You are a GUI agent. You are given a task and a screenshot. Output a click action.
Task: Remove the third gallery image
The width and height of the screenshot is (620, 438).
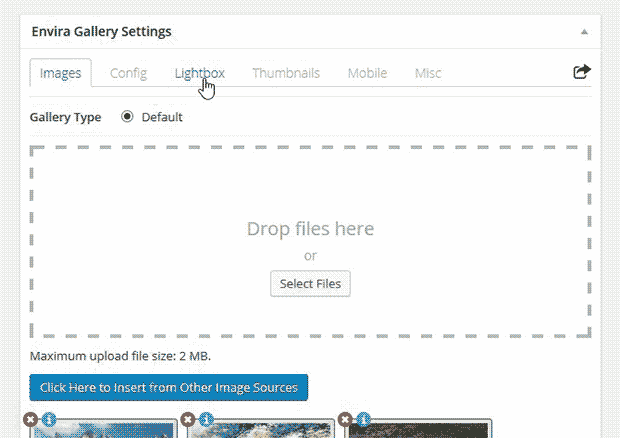[x=347, y=419]
